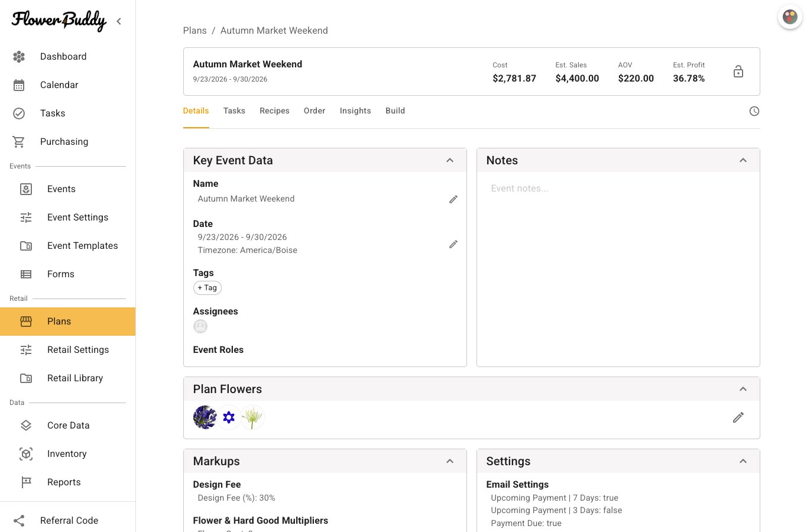Image resolution: width=807 pixels, height=532 pixels.
Task: Collapse the Settings panel
Action: coord(743,461)
